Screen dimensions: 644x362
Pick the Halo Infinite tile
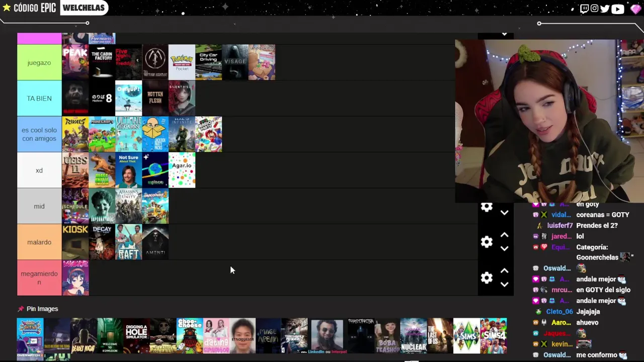click(182, 134)
